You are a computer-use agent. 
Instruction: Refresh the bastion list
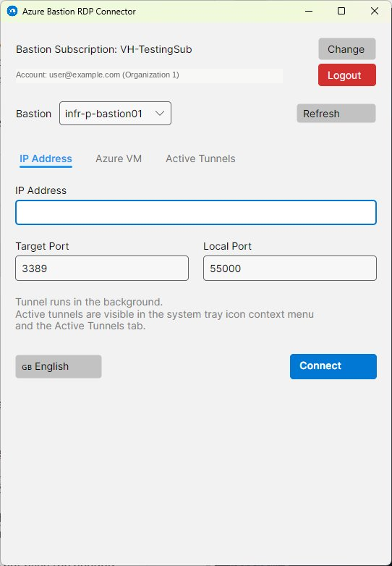[336, 114]
